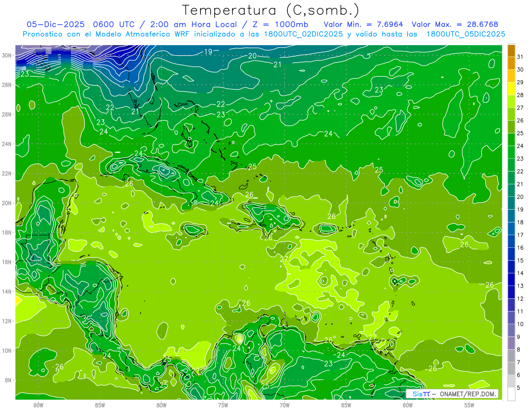Image resolution: width=532 pixels, height=411 pixels.
Task: Click the legend value '8'
Action: [519, 349]
